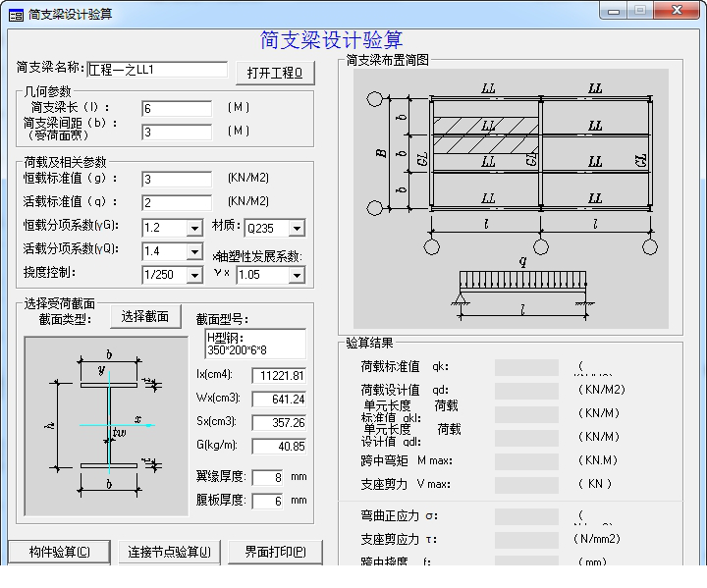The image size is (707, 588).
Task: Click the Ix(cm4) value field
Action: point(279,376)
